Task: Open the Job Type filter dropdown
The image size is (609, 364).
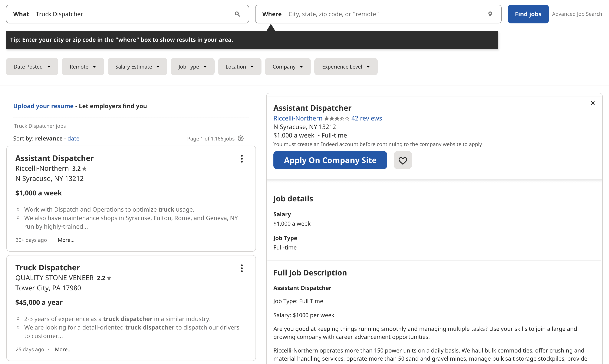Action: tap(193, 67)
